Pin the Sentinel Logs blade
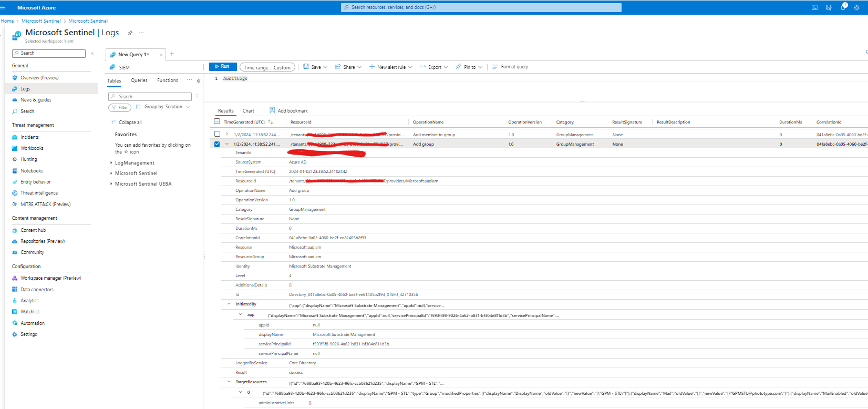 (x=130, y=33)
